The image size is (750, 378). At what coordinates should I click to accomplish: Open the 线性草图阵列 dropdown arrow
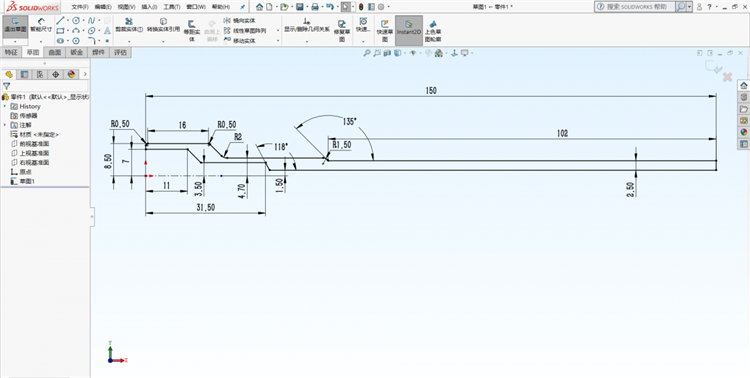point(278,31)
